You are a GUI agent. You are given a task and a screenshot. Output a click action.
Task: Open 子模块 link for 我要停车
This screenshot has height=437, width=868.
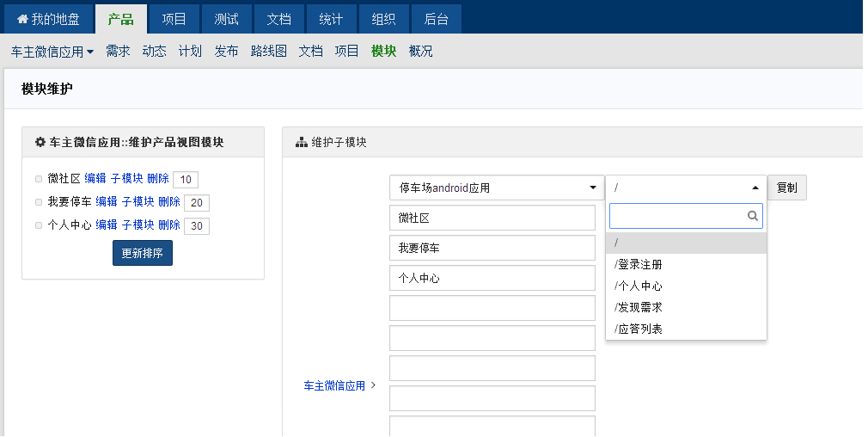(x=138, y=202)
